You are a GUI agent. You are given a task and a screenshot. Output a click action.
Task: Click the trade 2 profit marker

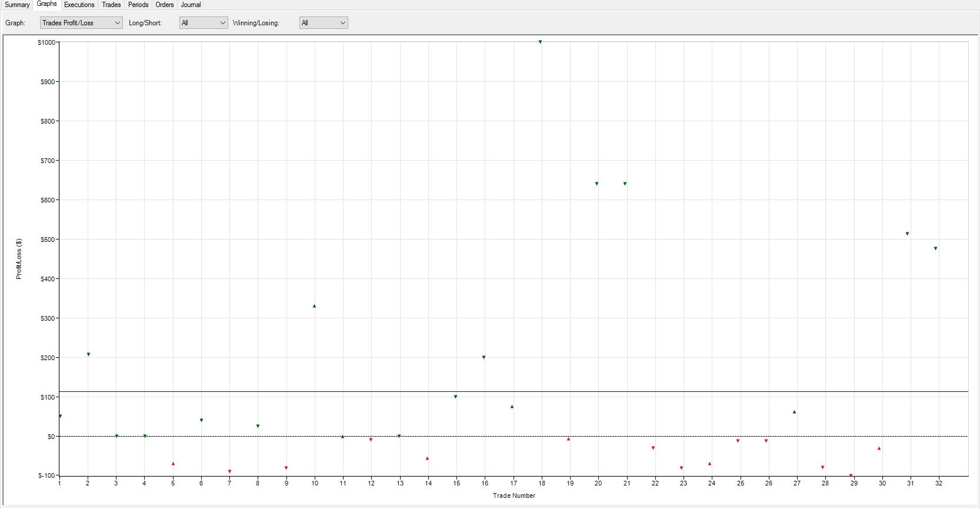88,354
